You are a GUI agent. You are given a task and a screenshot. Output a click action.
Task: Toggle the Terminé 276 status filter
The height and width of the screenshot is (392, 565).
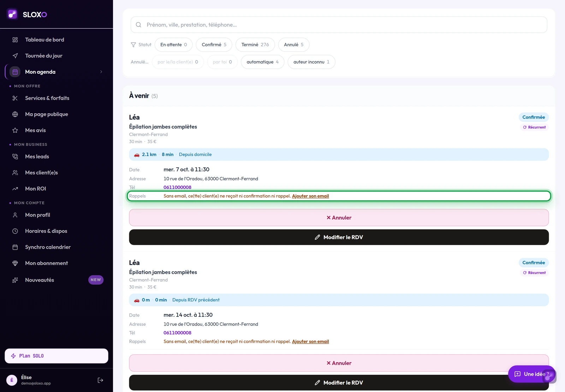pyautogui.click(x=255, y=45)
